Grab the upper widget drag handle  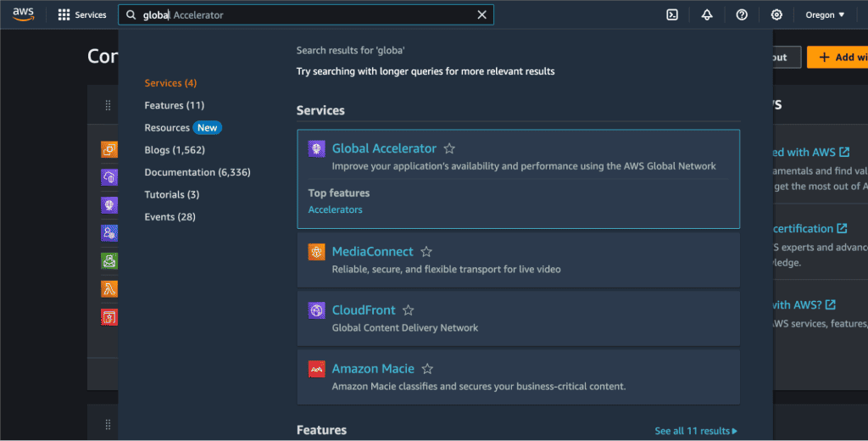[x=108, y=104]
